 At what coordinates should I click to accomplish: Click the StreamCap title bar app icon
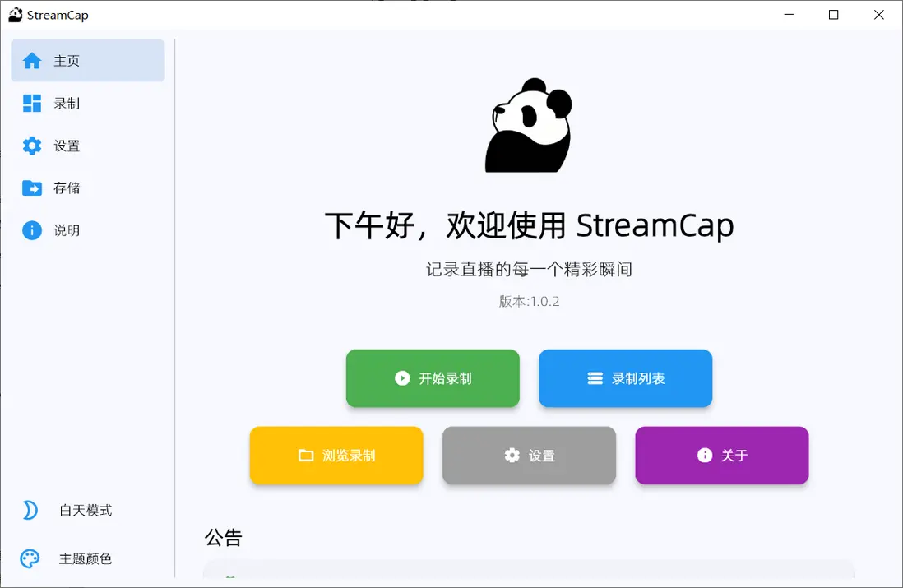(16, 15)
